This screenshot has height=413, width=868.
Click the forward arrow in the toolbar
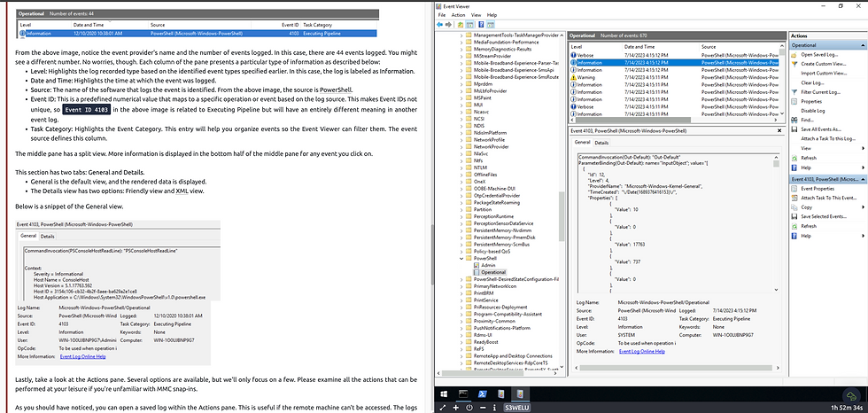pos(450,25)
